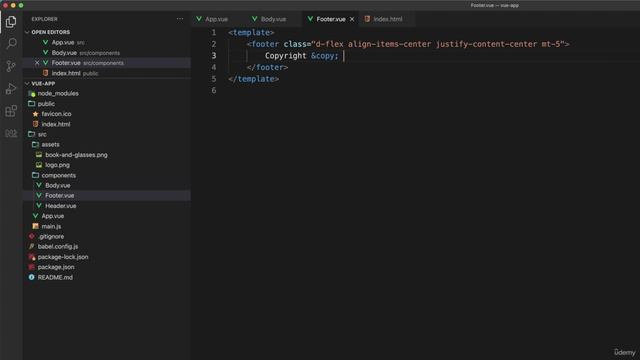Open package-lock.json file
Viewport: 640px width, 360px height.
click(x=63, y=257)
